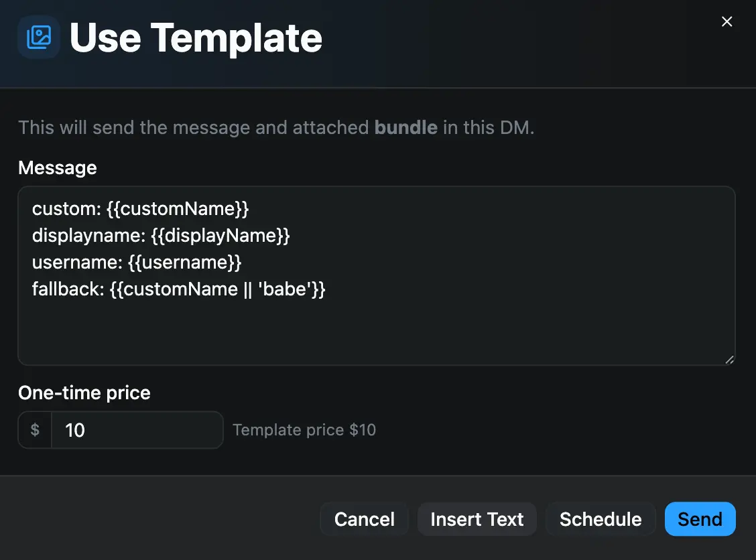Close the dialog with the X
The height and width of the screenshot is (560, 756).
pos(727,21)
